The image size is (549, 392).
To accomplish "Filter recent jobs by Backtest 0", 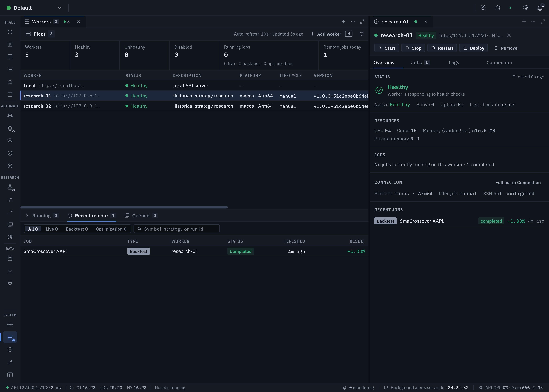I will [77, 229].
